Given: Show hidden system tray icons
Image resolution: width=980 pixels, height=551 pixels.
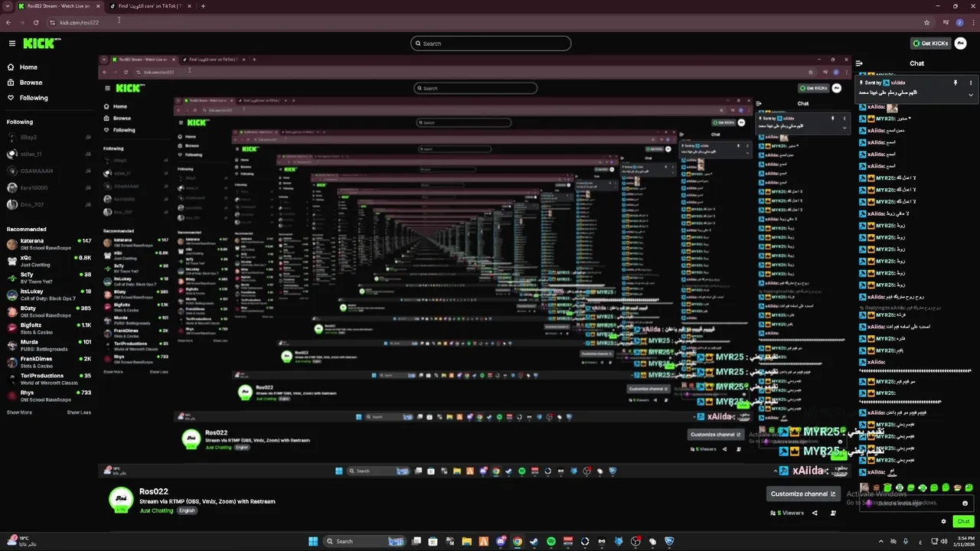Looking at the screenshot, I should 881,541.
